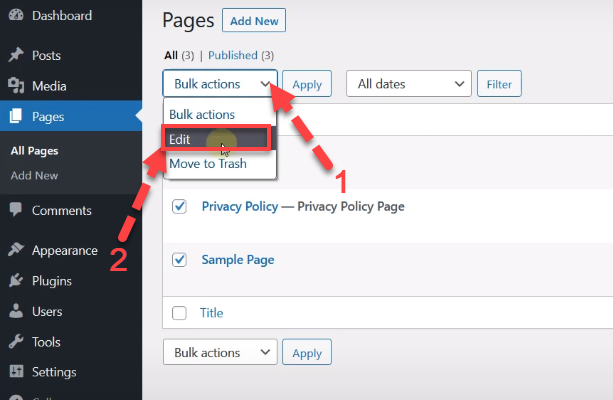The width and height of the screenshot is (613, 400).
Task: Open Dashboard in the admin menu
Action: pyautogui.click(x=62, y=16)
